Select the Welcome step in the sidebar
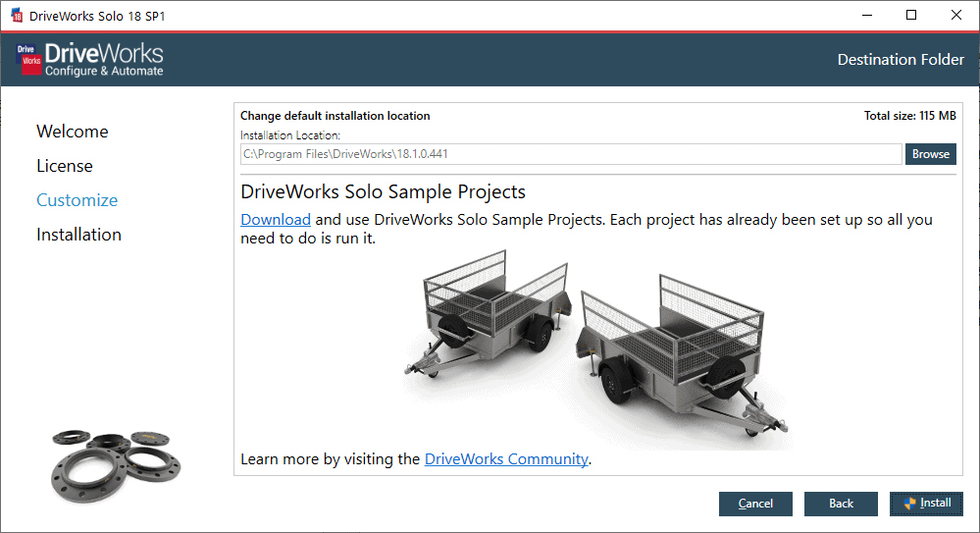Image resolution: width=980 pixels, height=533 pixels. click(x=73, y=132)
